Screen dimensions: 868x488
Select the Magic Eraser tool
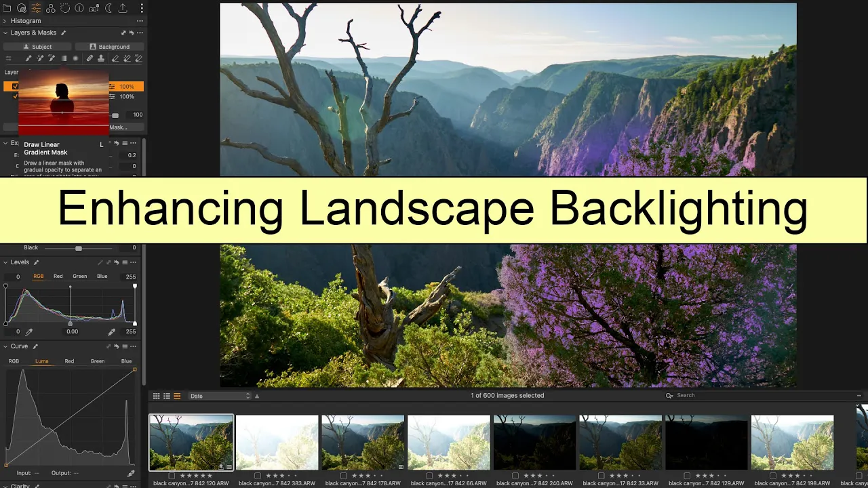[127, 58]
